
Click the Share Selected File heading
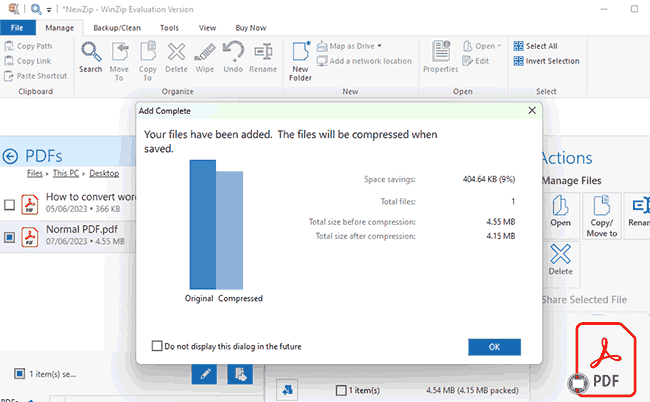[x=584, y=300]
